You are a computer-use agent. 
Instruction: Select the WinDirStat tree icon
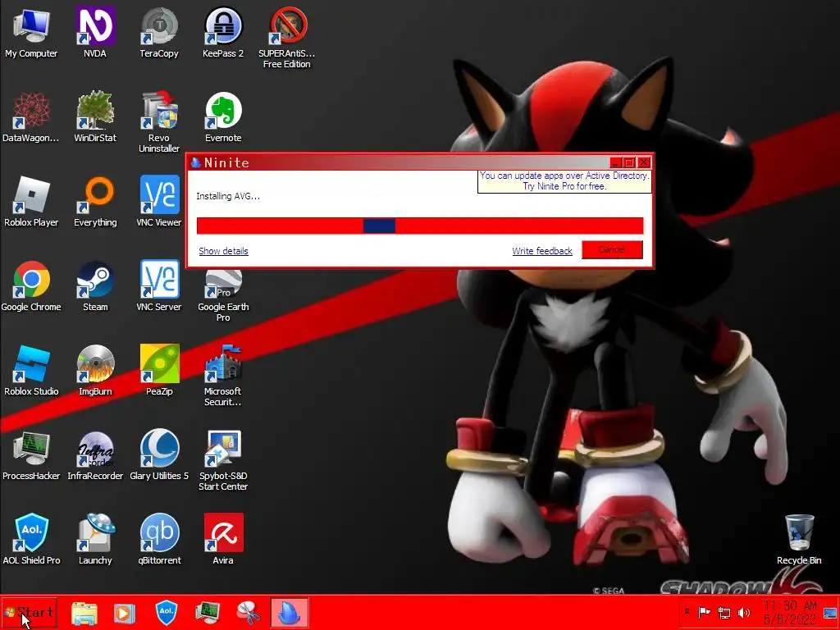click(95, 117)
